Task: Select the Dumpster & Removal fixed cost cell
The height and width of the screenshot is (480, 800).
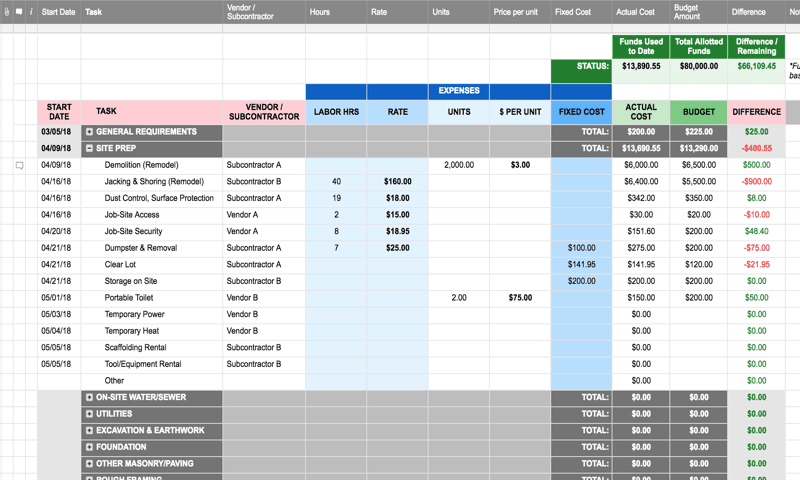Action: click(580, 248)
